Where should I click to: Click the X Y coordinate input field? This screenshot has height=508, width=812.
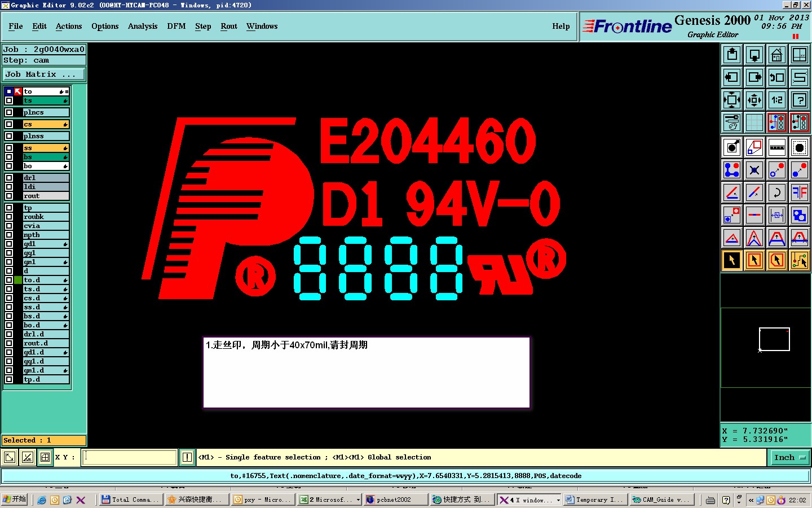click(130, 457)
